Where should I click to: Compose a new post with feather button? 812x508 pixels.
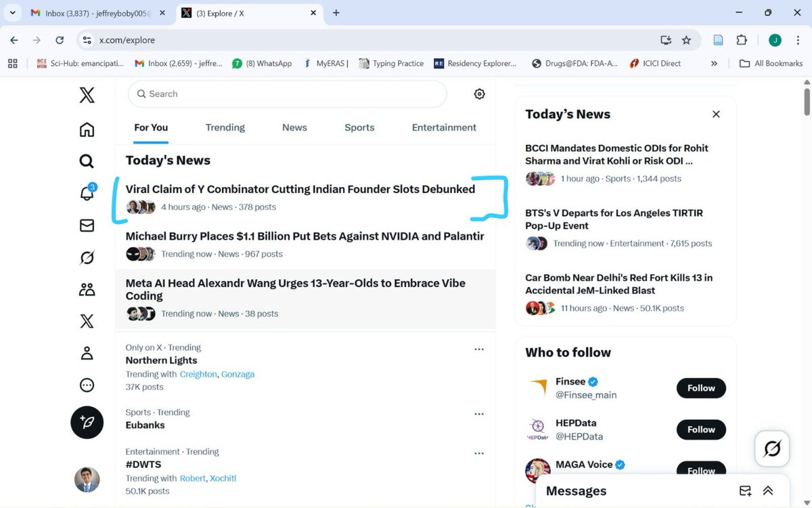coord(87,423)
